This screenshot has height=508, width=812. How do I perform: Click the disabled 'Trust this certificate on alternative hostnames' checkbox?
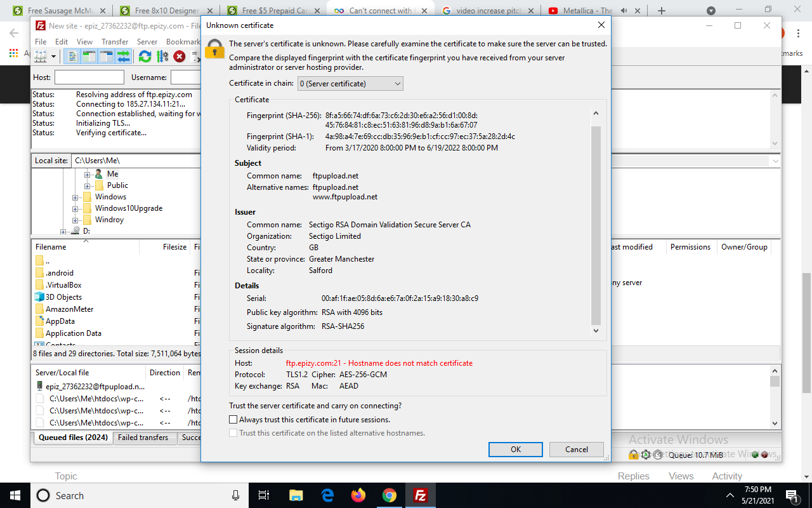[233, 433]
